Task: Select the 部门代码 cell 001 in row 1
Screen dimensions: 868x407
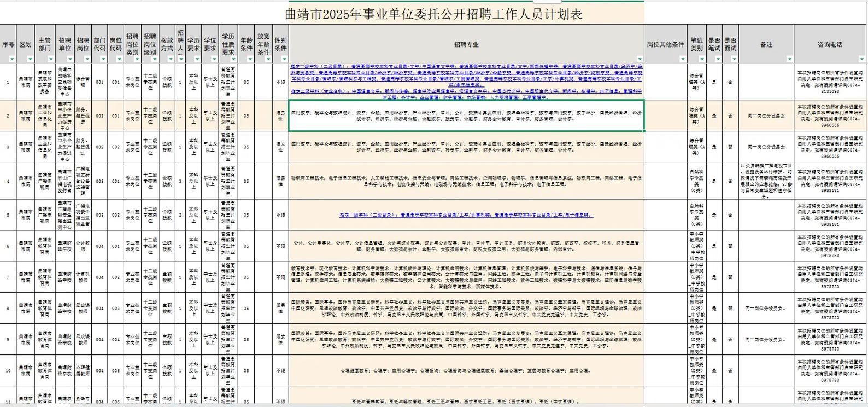Action: coord(99,82)
